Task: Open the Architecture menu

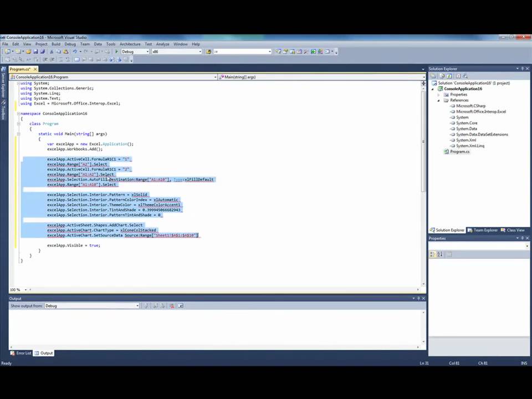Action: pyautogui.click(x=130, y=44)
